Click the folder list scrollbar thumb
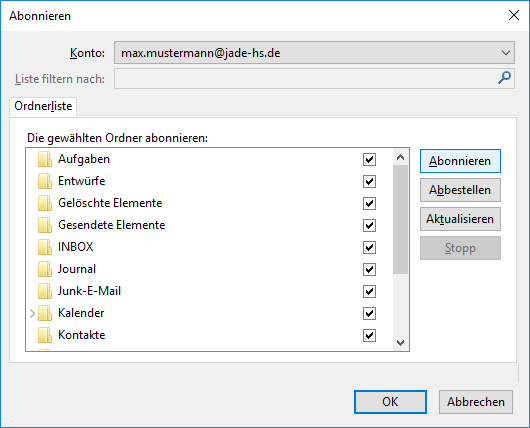The image size is (530, 428). point(401,219)
